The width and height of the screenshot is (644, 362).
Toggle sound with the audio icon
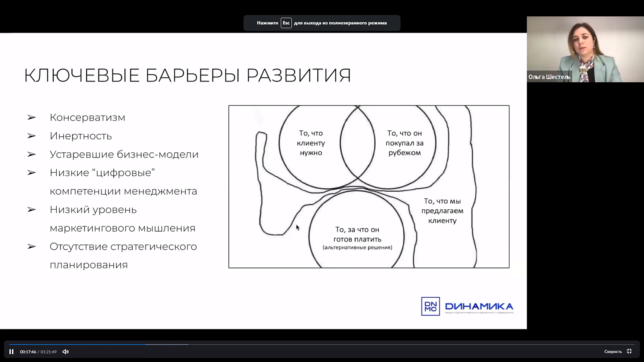click(x=65, y=351)
